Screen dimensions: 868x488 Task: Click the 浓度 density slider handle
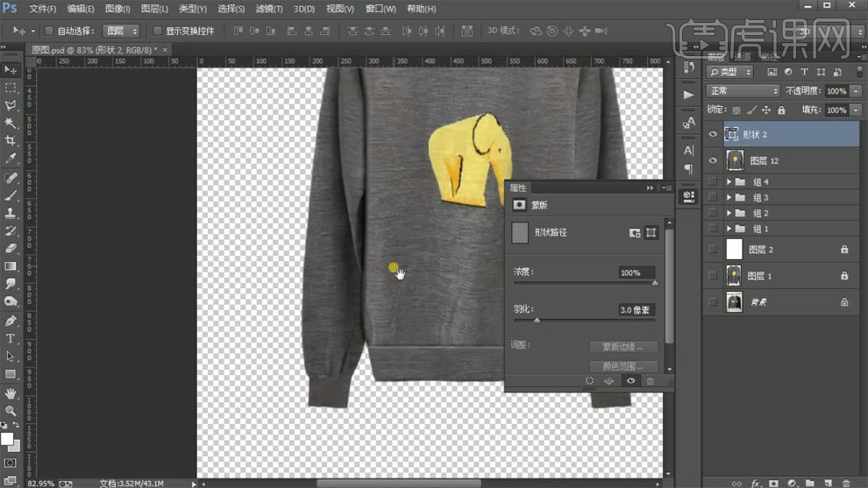pos(655,283)
